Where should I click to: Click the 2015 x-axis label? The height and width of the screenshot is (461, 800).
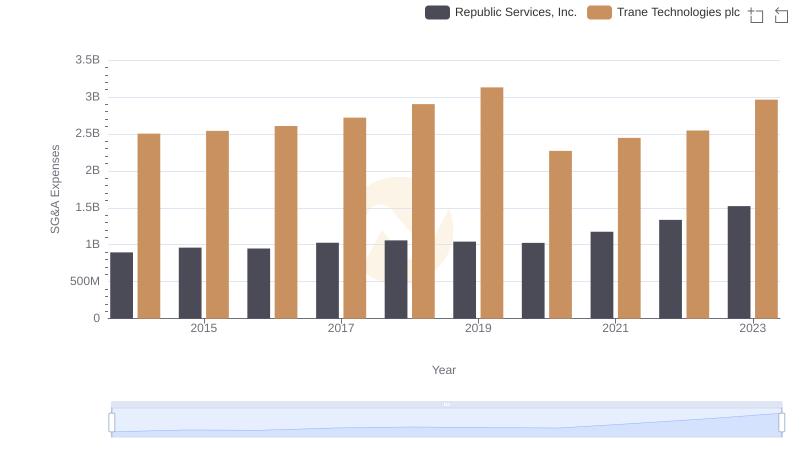pyautogui.click(x=204, y=328)
